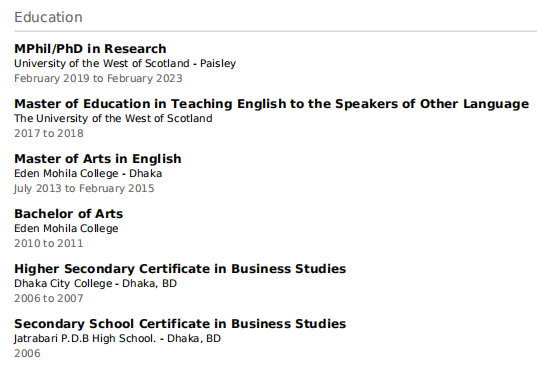The width and height of the screenshot is (537, 365).
Task: Click the July 2013 to February 2015 date
Action: 84,188
